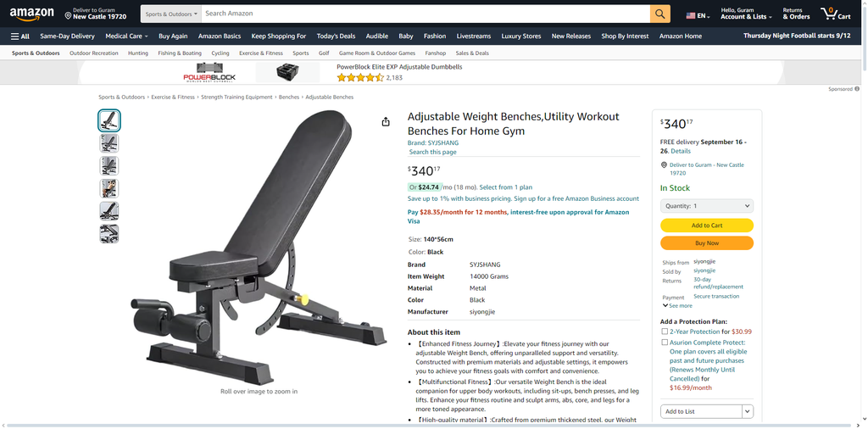Click PowerBlock dumbbells star rating

[x=359, y=77]
